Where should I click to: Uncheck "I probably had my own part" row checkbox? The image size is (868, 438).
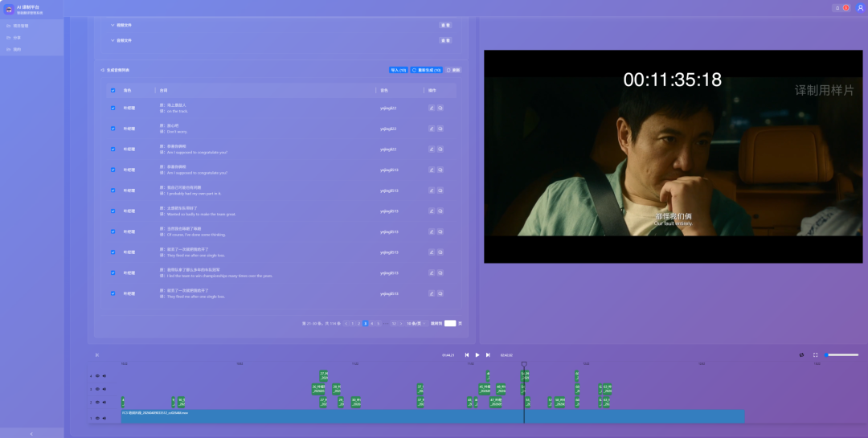[113, 190]
